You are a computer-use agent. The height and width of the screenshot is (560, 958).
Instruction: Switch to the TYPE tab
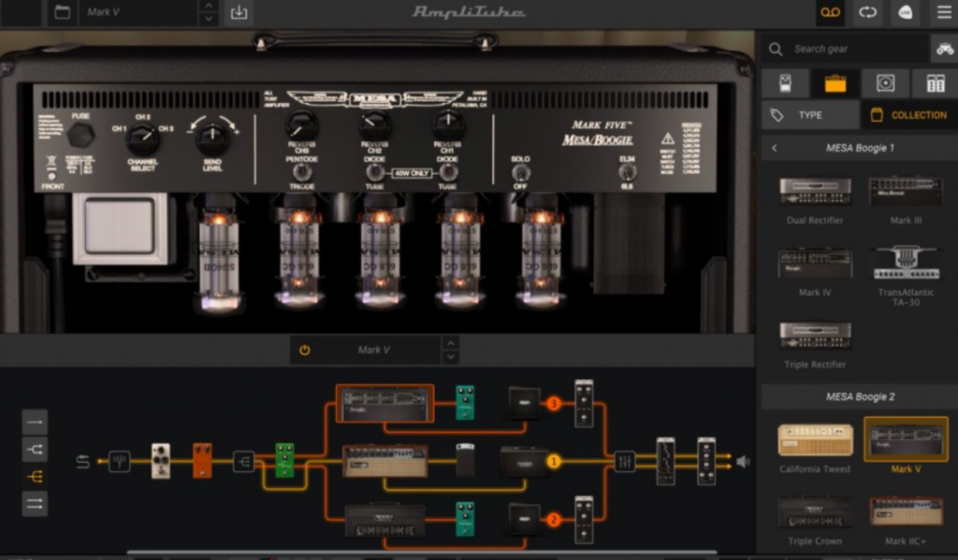(810, 115)
